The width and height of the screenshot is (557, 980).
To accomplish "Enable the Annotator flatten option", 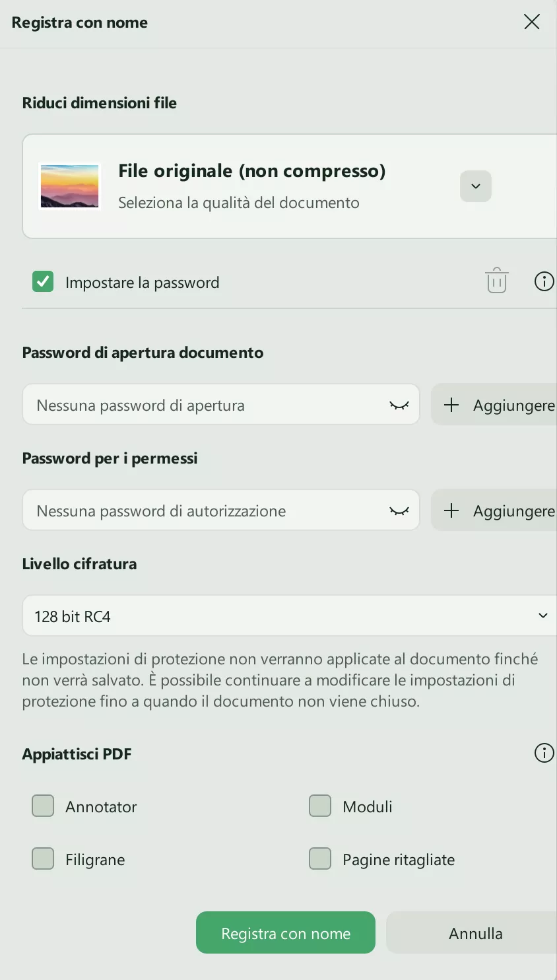I will click(x=42, y=806).
